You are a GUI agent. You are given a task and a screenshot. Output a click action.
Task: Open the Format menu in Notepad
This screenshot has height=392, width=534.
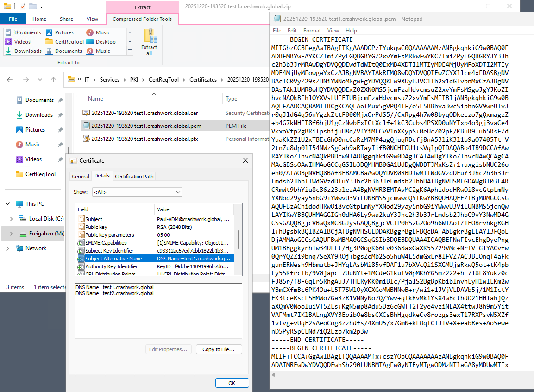pos(312,30)
